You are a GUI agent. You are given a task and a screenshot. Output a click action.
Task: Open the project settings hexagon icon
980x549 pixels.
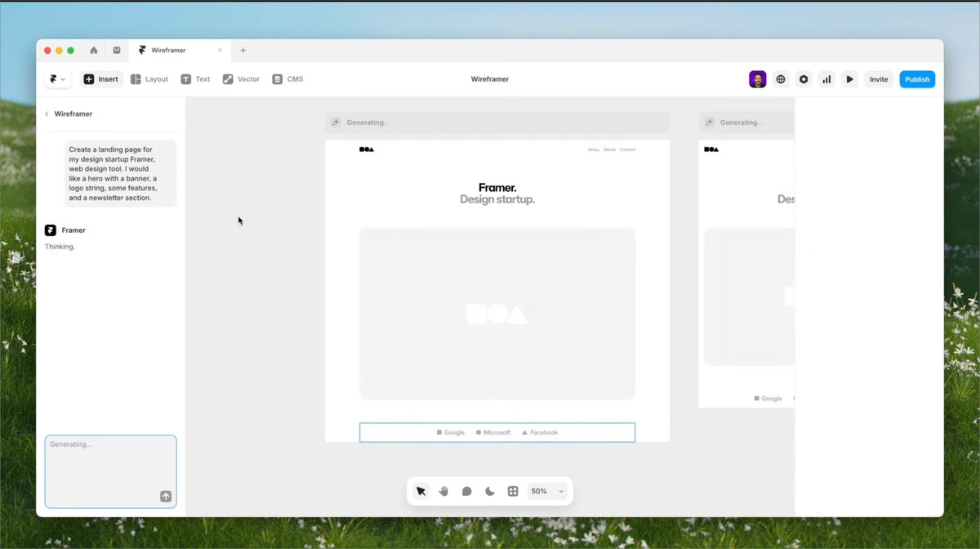[x=804, y=79]
